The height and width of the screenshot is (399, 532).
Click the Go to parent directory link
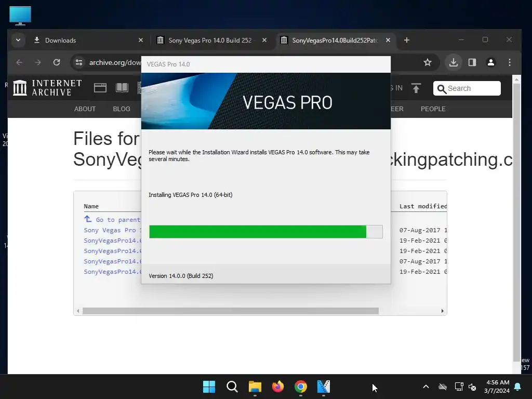112,220
